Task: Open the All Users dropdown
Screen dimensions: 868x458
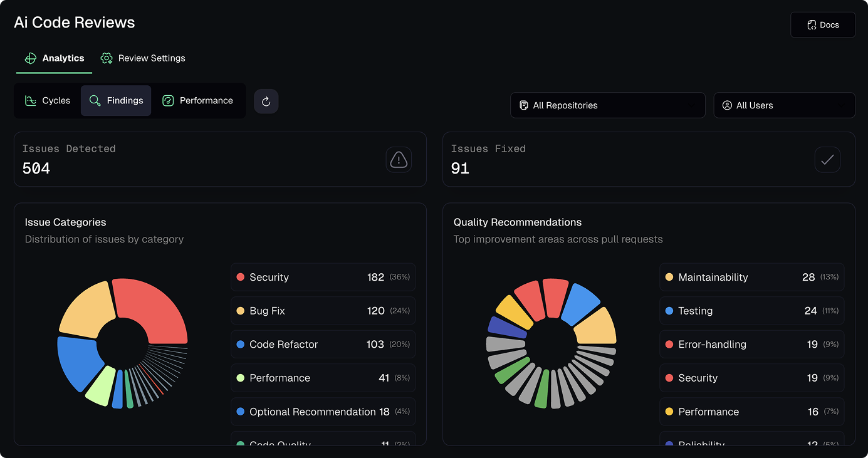Action: (784, 105)
